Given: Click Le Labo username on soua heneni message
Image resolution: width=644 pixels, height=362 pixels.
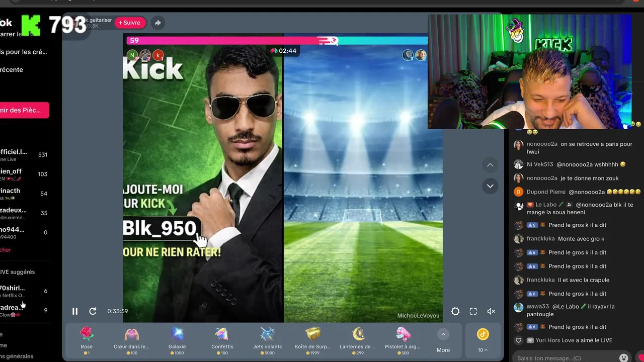Looking at the screenshot, I should [546, 205].
